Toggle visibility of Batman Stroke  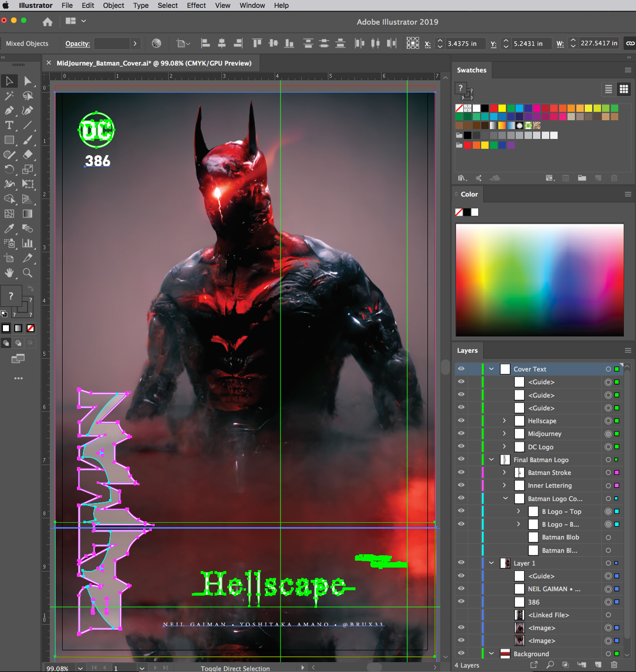(x=461, y=472)
